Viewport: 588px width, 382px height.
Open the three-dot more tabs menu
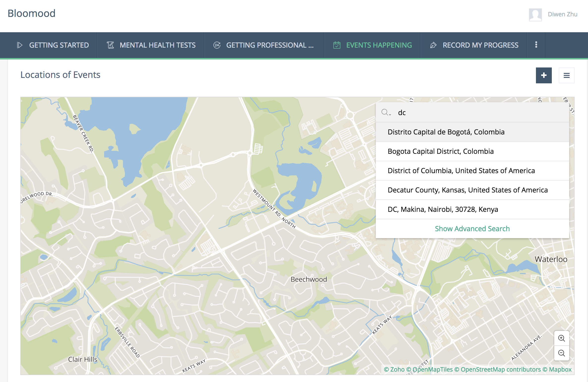pyautogui.click(x=536, y=45)
